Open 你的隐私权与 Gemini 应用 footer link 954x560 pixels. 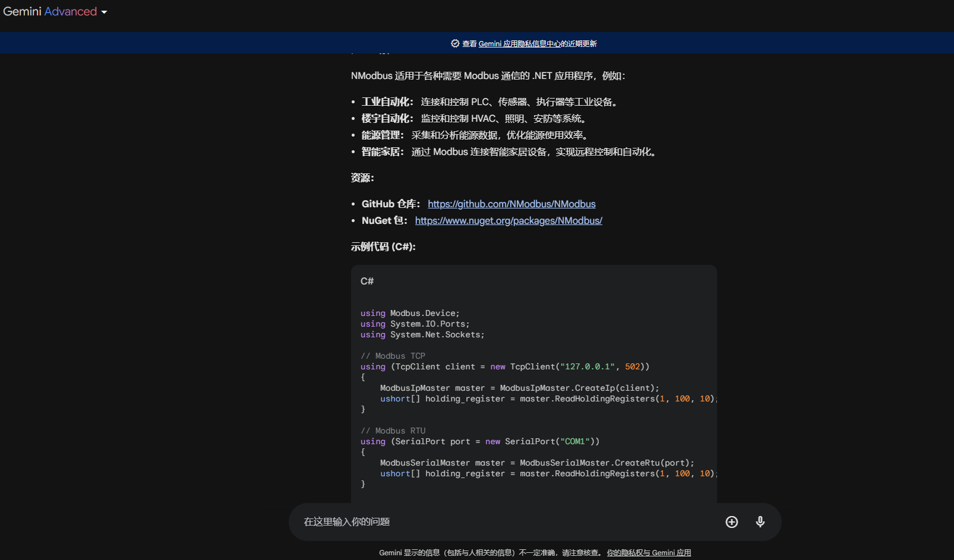tap(649, 553)
